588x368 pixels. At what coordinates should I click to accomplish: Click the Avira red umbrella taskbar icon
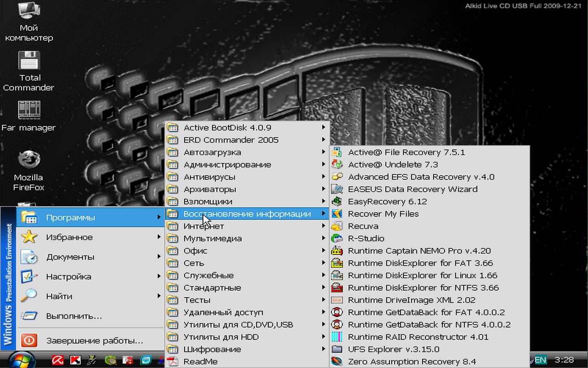pos(57,360)
